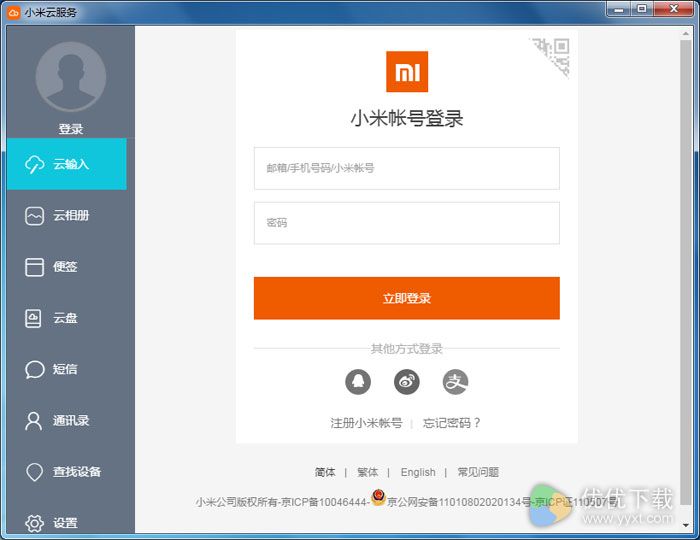
Task: Open the 注册小米帐号 register link
Action: 367,423
